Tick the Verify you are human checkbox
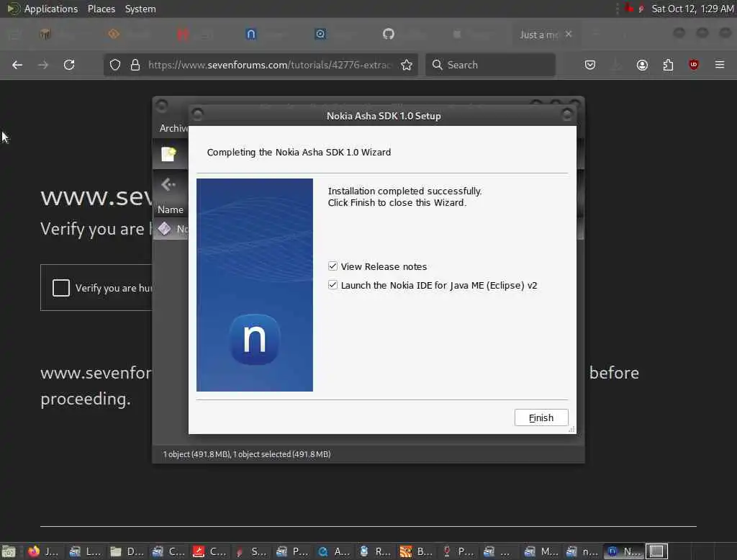This screenshot has height=560, width=737. click(61, 288)
